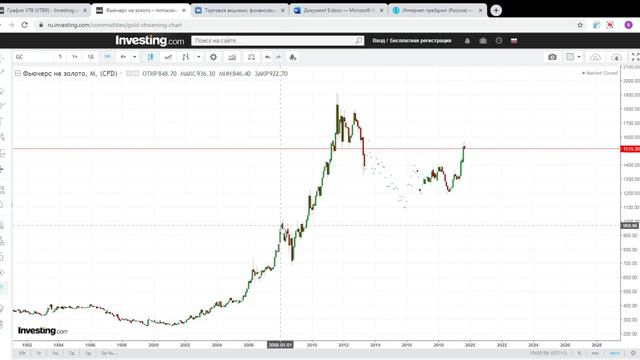The height and width of the screenshot is (360, 640).
Task: Click the headphones-like icon in toolbar
Action: click(x=251, y=57)
